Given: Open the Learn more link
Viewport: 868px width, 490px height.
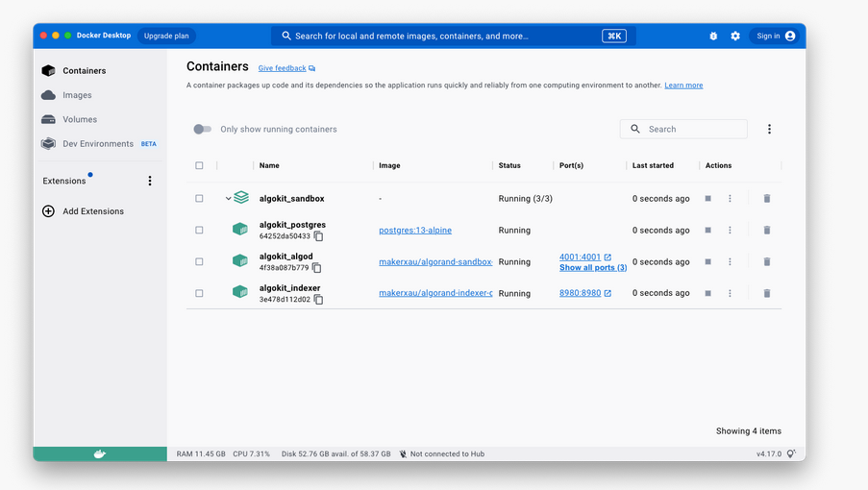Looking at the screenshot, I should pyautogui.click(x=683, y=86).
